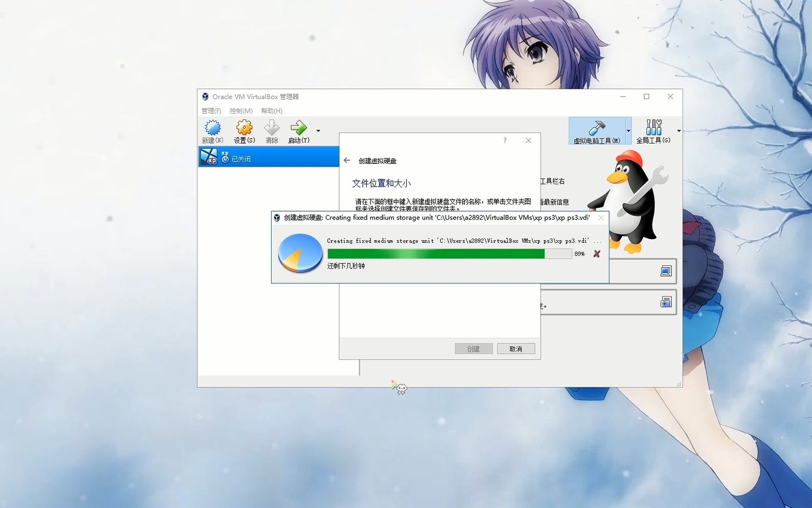Screen dimensions: 812x508
Task: Close the creating-disk progress dialog
Action: tap(600, 218)
